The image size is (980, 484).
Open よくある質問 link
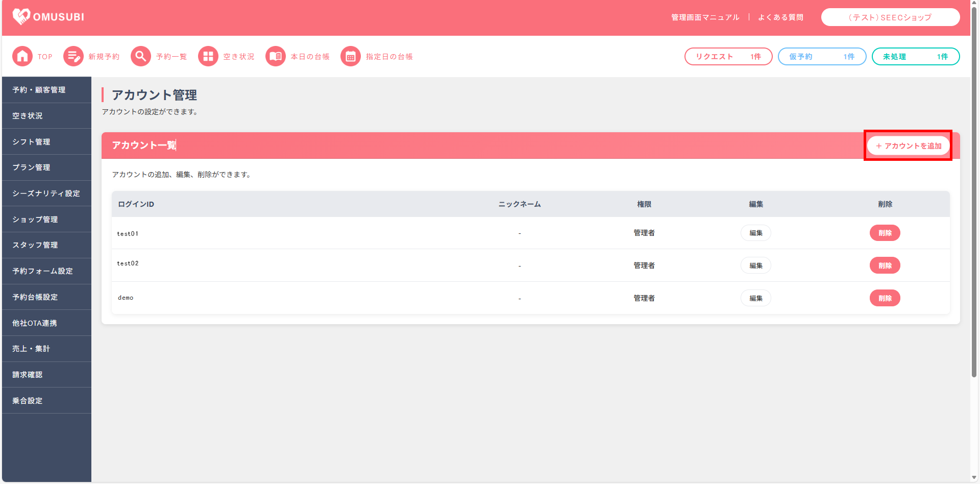coord(780,17)
